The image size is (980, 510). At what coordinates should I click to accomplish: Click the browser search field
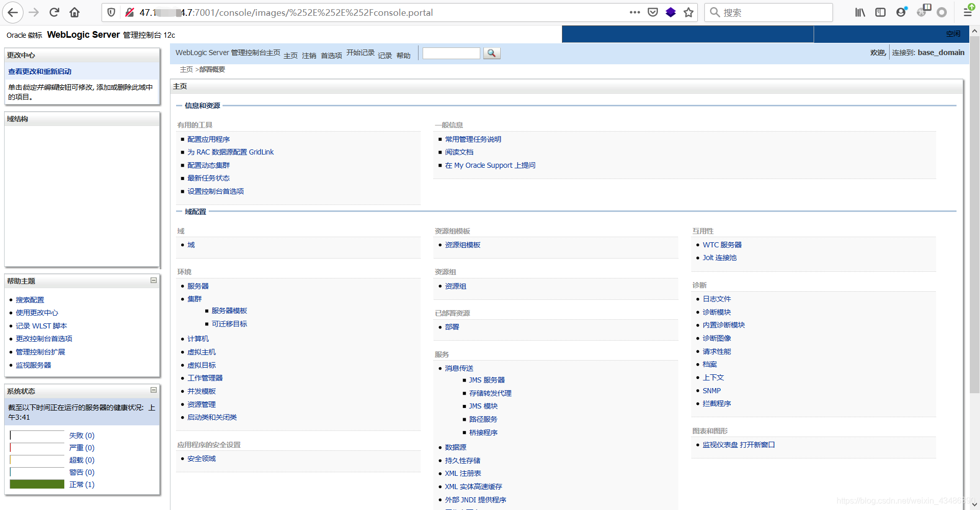point(769,12)
